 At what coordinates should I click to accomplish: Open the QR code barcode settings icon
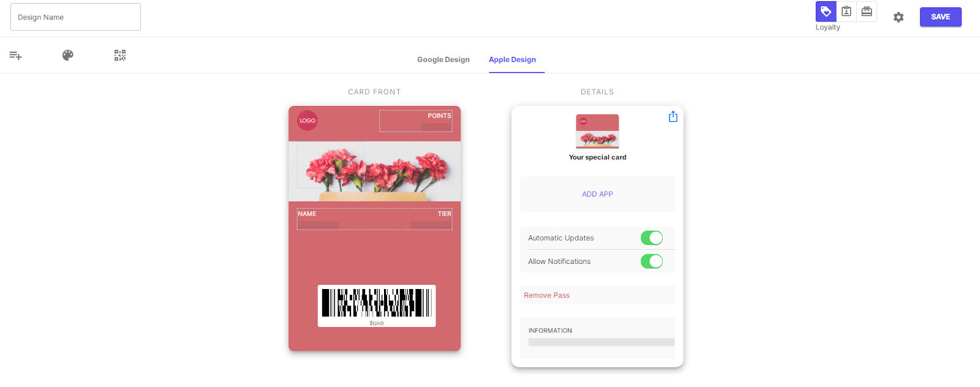tap(120, 56)
